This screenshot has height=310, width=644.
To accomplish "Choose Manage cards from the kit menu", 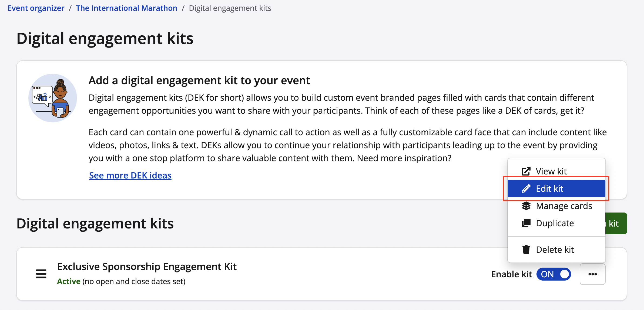I will click(564, 206).
